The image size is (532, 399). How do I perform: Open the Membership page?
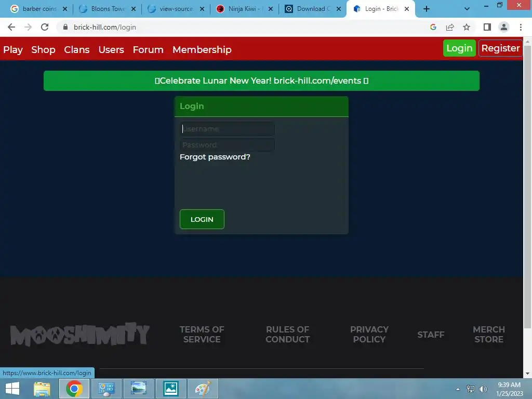pyautogui.click(x=202, y=49)
